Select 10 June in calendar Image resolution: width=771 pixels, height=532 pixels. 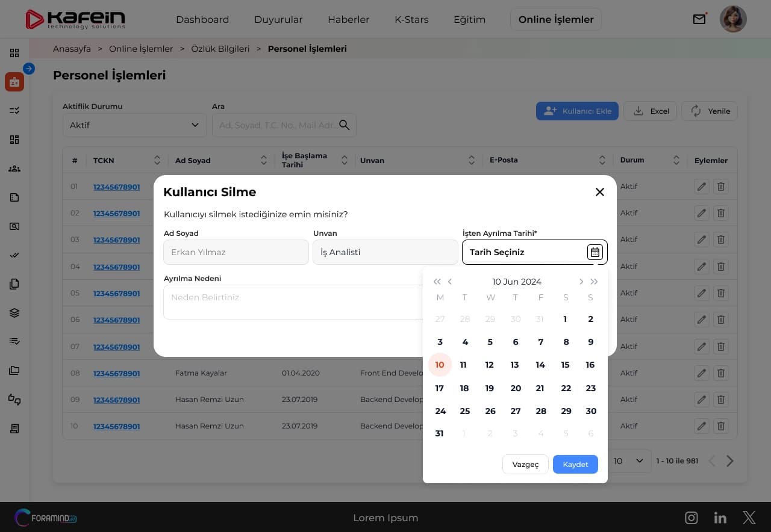pyautogui.click(x=440, y=365)
